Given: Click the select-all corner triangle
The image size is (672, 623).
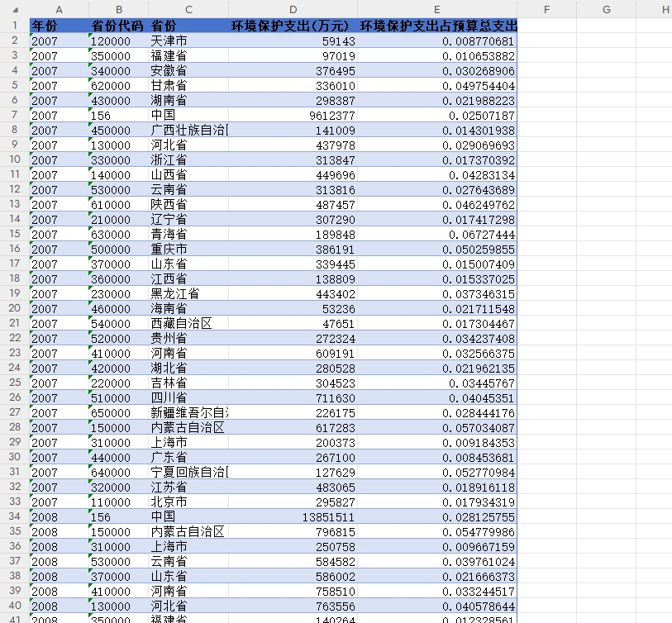Looking at the screenshot, I should click(16, 10).
